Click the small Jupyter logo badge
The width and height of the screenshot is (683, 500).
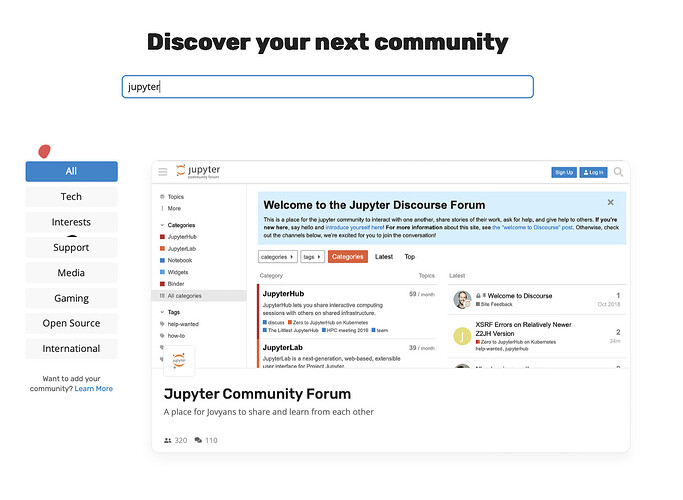click(179, 361)
